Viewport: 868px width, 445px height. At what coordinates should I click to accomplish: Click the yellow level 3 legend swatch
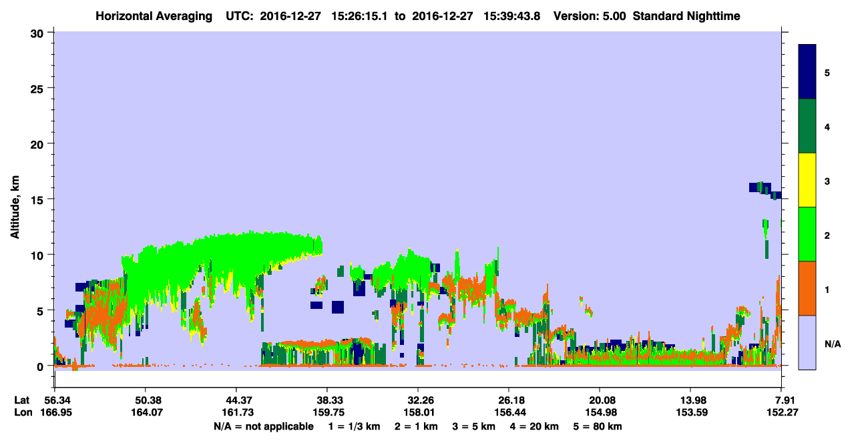tap(808, 180)
